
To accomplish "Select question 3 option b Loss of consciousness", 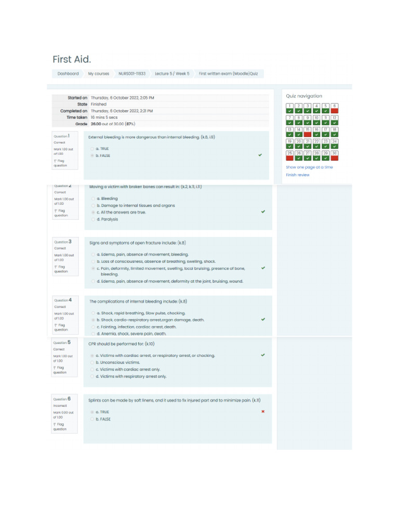I will click(x=94, y=262).
